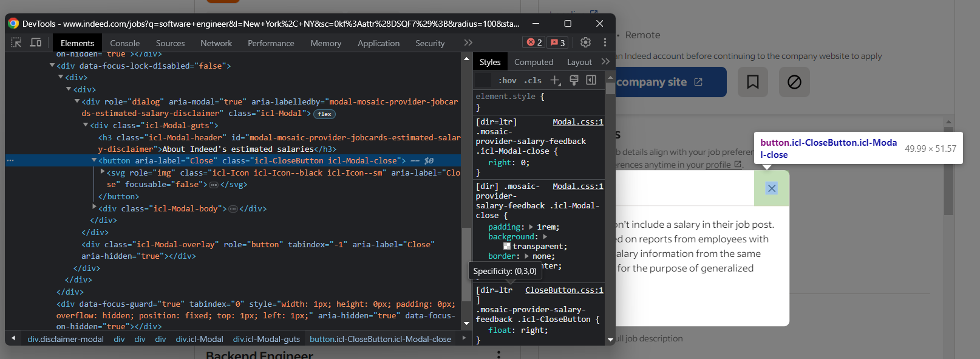The image size is (980, 359).
Task: Open the Memory tab
Action: coord(326,43)
